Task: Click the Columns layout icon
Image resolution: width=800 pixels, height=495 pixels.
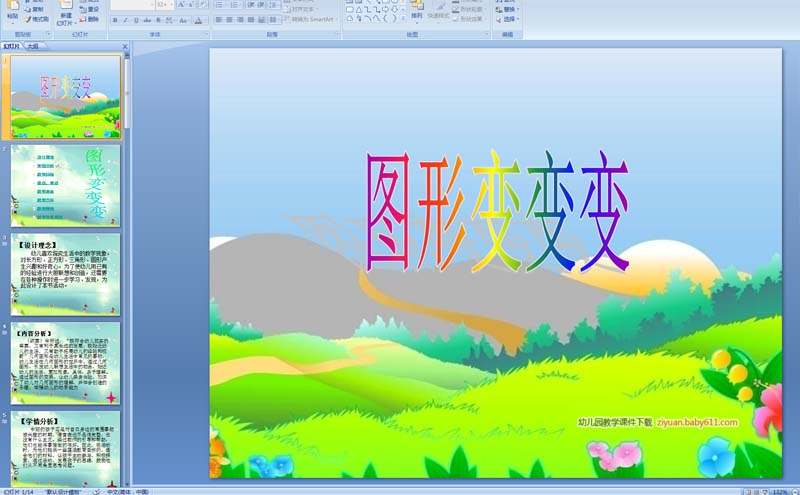Action: coord(273,19)
